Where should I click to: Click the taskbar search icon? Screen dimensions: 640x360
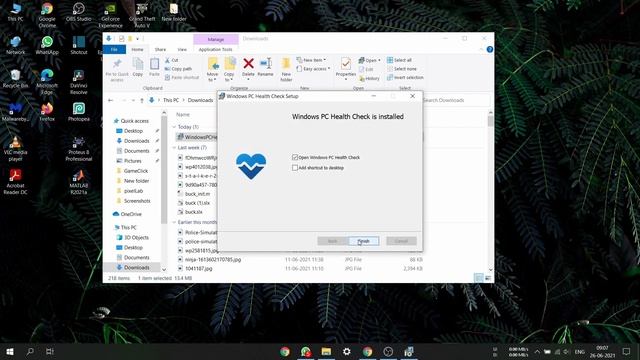tap(30, 351)
